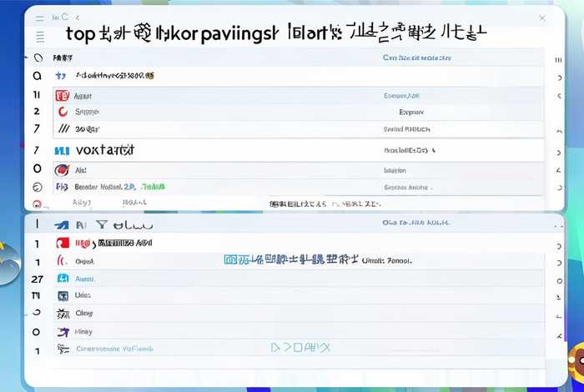Click the black slashes icon in the upper list

pyautogui.click(x=62, y=129)
